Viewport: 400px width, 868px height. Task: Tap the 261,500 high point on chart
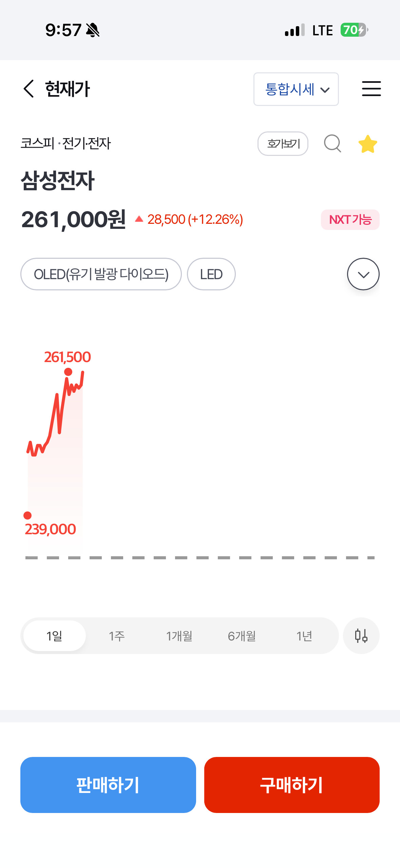tap(68, 372)
